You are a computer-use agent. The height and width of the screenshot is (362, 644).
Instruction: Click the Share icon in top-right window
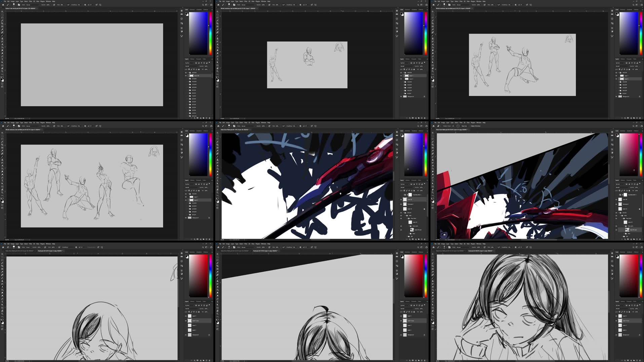(x=642, y=5)
